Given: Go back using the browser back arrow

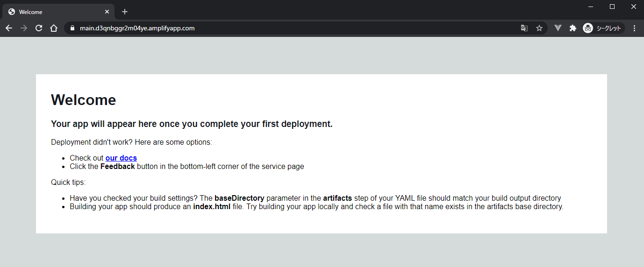Looking at the screenshot, I should tap(9, 28).
